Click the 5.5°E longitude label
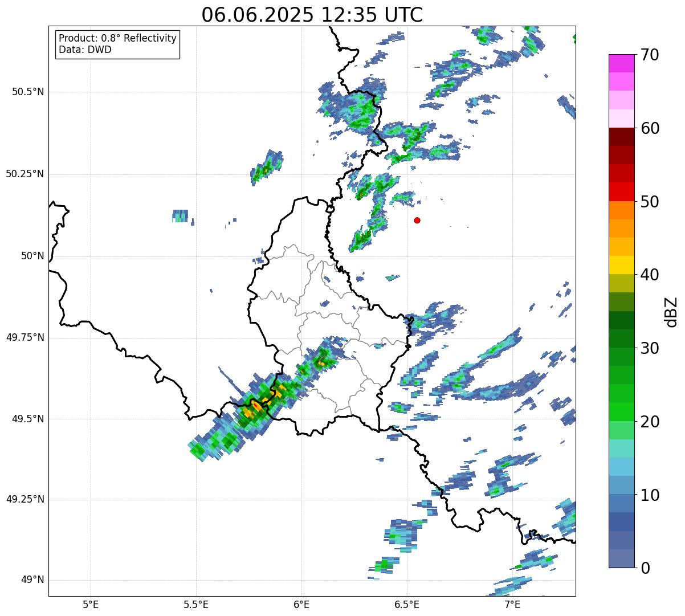This screenshot has width=685, height=616. pyautogui.click(x=196, y=604)
